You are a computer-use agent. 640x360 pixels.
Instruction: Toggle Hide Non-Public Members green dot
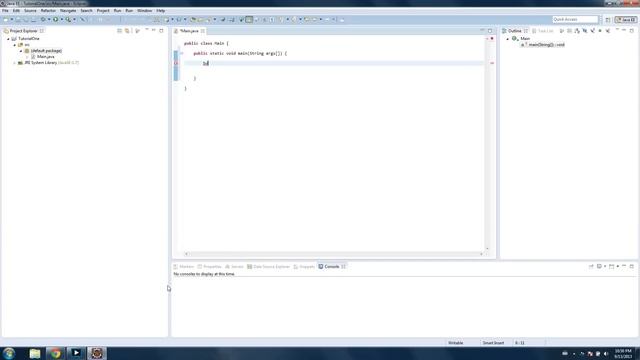600,31
